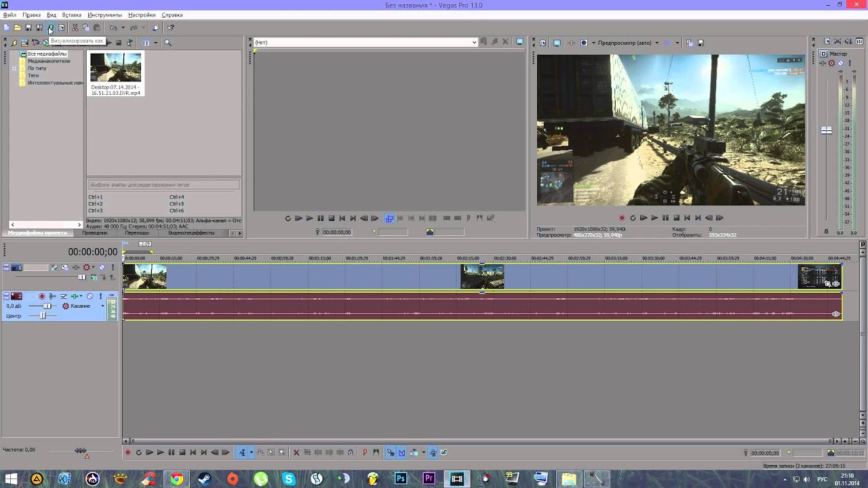Screen dimensions: 868x488
Task: Open Photoshop from the taskbar
Action: 401,479
